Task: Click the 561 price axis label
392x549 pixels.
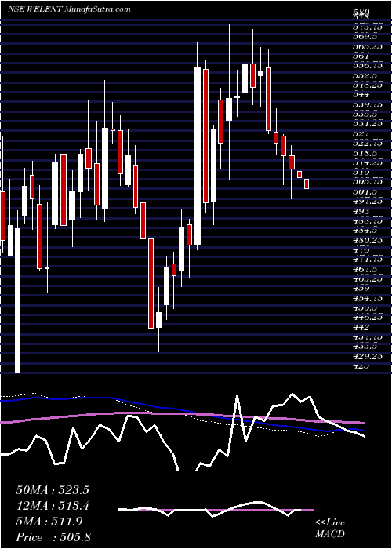Action: point(361,56)
